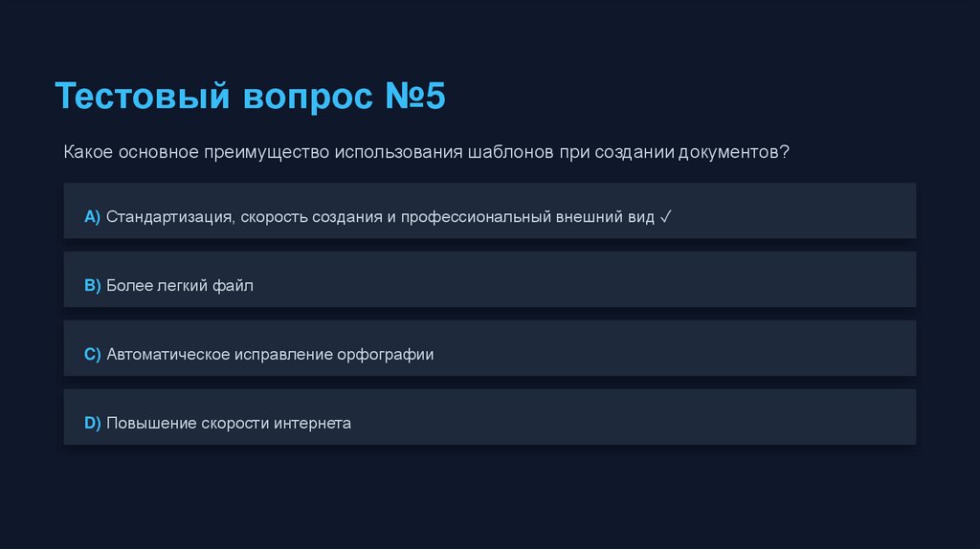This screenshot has width=980, height=549.
Task: Click the word 'файл' in answer B
Action: (x=234, y=286)
